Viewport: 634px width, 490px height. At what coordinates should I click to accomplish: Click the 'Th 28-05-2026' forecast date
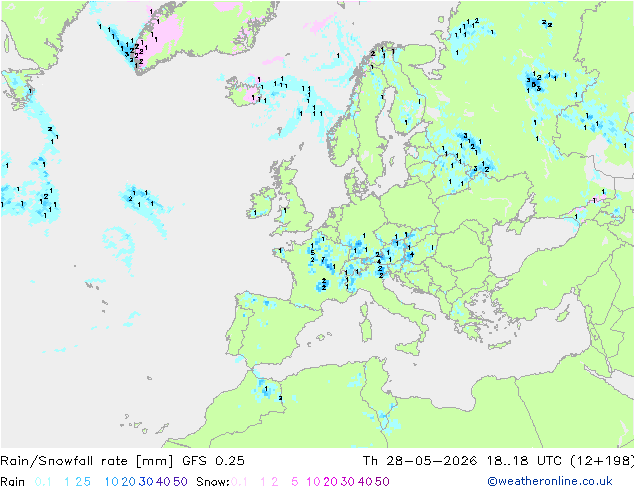[420, 461]
